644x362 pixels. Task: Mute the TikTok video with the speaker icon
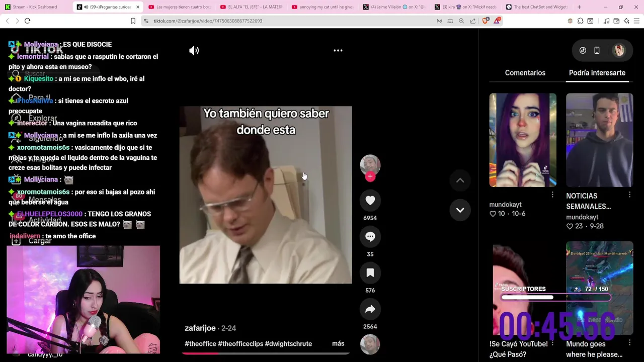(x=194, y=50)
